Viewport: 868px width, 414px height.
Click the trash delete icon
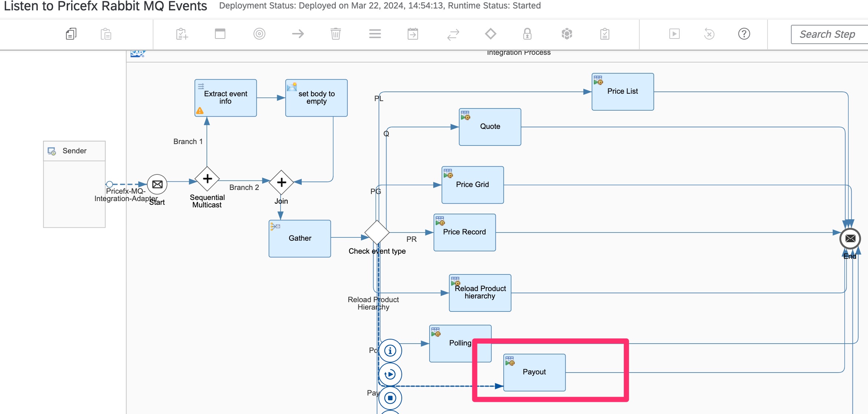click(336, 34)
